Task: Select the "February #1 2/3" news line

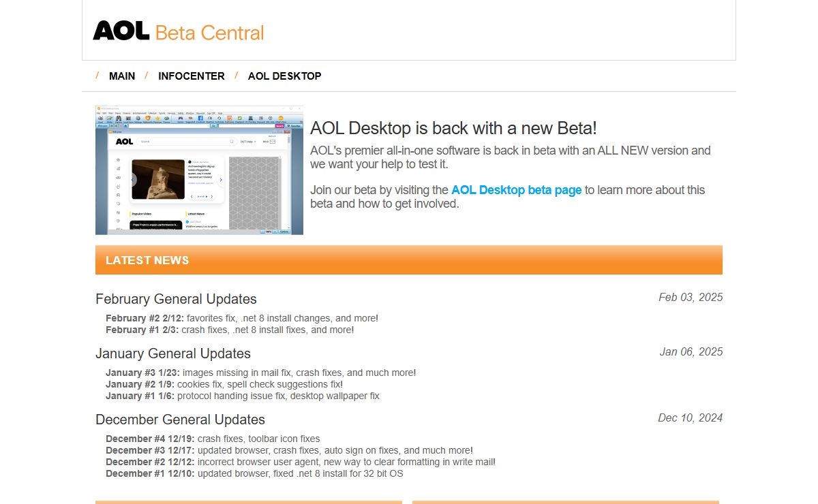Action: click(x=230, y=330)
